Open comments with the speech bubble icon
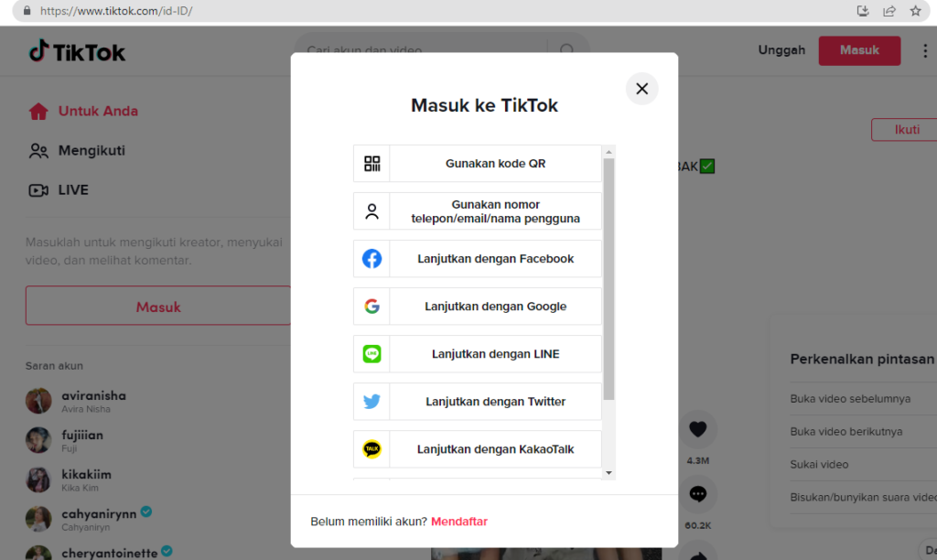Image resolution: width=937 pixels, height=560 pixels. click(697, 494)
